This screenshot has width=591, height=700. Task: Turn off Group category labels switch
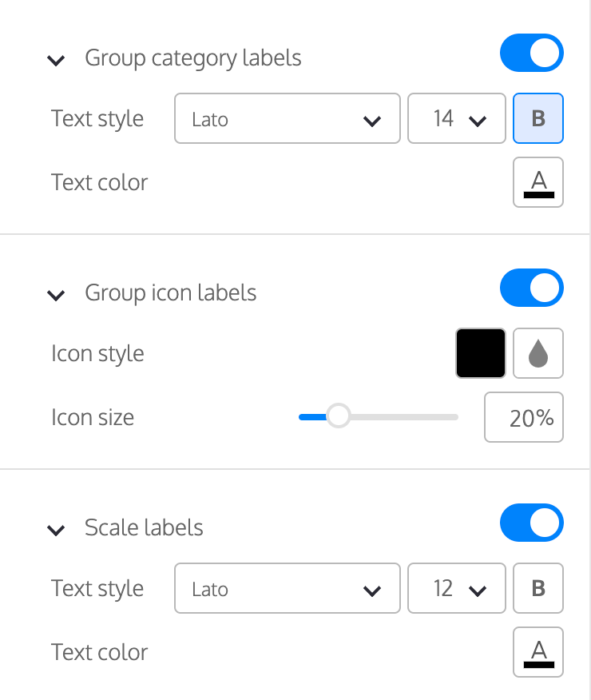[532, 53]
